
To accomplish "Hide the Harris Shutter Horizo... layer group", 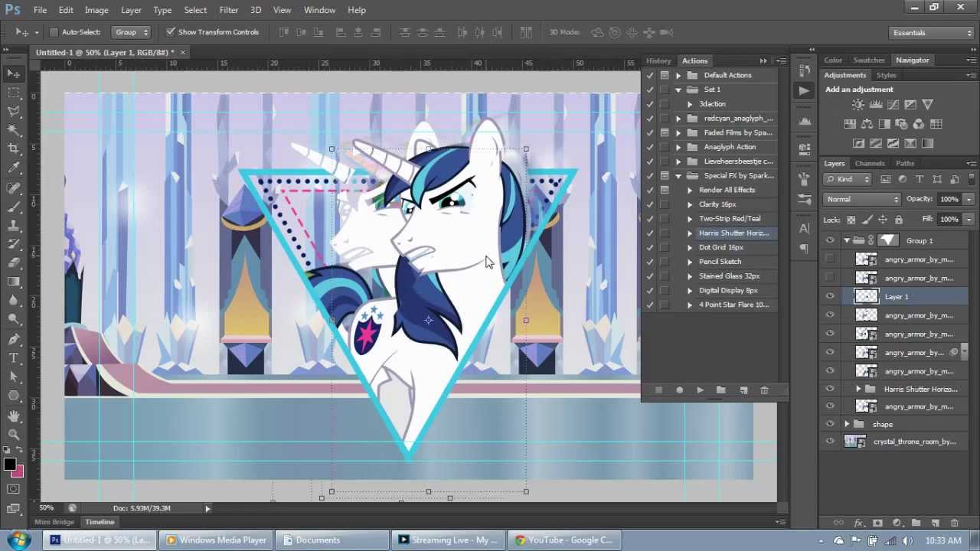I will pos(830,389).
